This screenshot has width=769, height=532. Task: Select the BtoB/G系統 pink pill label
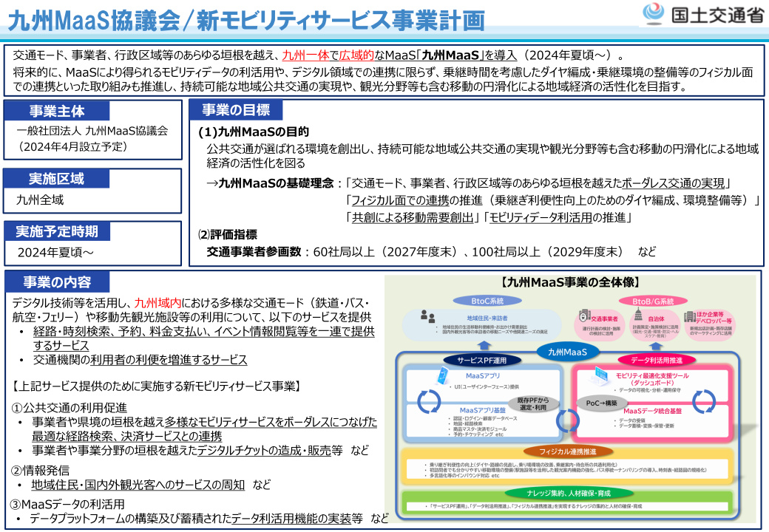[x=653, y=301]
